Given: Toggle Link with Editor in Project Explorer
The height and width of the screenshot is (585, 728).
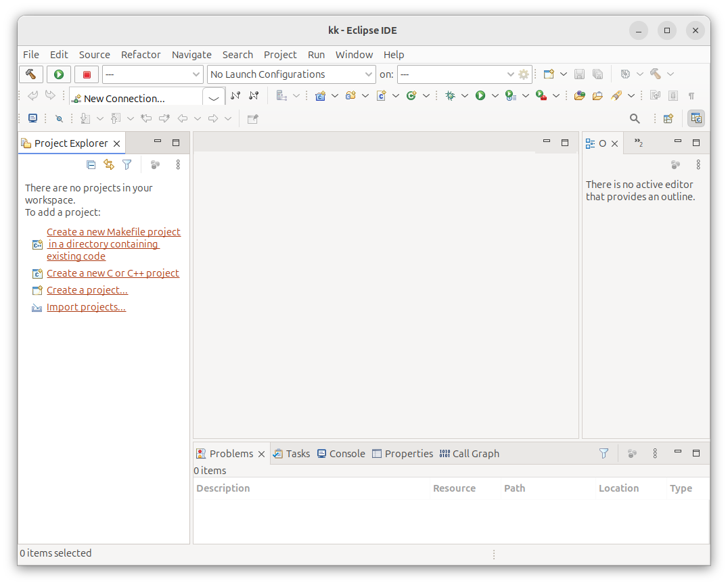Looking at the screenshot, I should 109,164.
